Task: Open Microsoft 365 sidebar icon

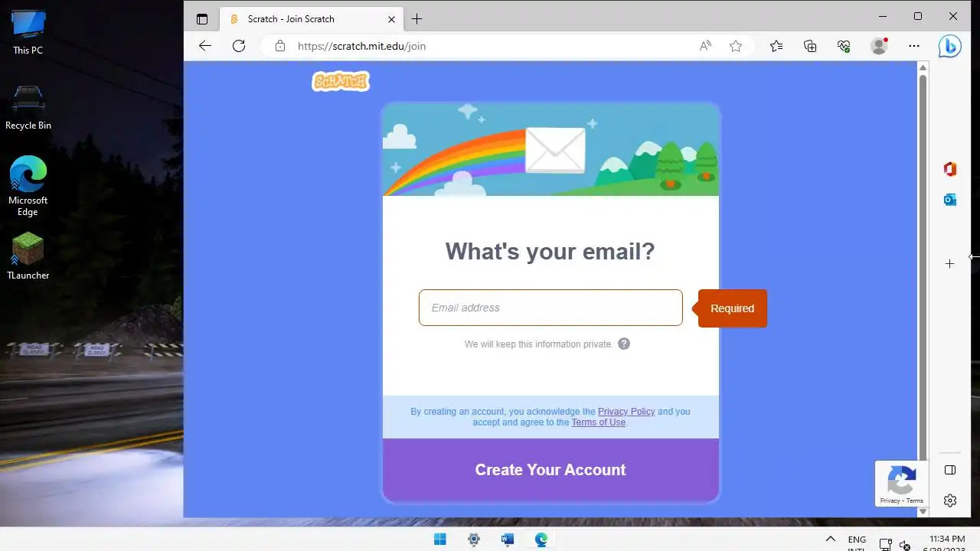Action: pos(950,169)
